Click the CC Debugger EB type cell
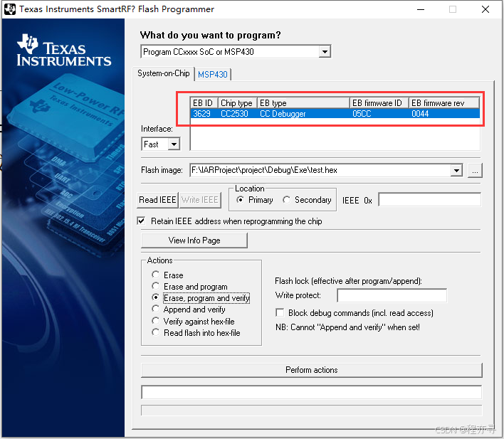 tap(283, 114)
